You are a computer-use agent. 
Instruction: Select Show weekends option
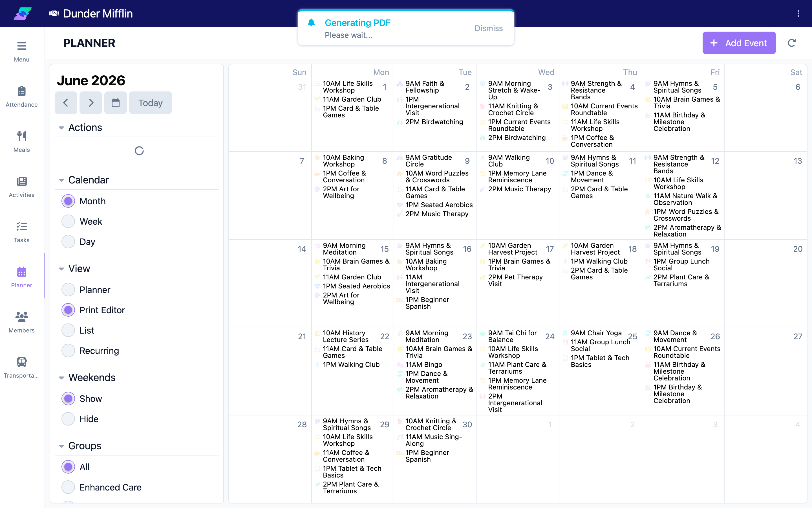(68, 399)
